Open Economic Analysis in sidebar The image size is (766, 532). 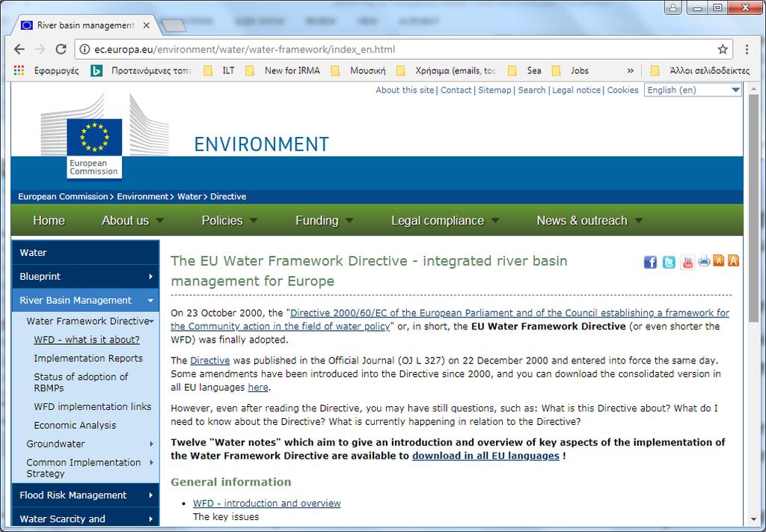76,425
